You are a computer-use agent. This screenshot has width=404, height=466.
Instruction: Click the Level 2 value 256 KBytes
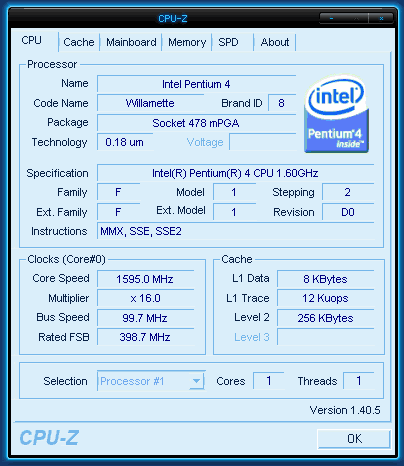(325, 318)
